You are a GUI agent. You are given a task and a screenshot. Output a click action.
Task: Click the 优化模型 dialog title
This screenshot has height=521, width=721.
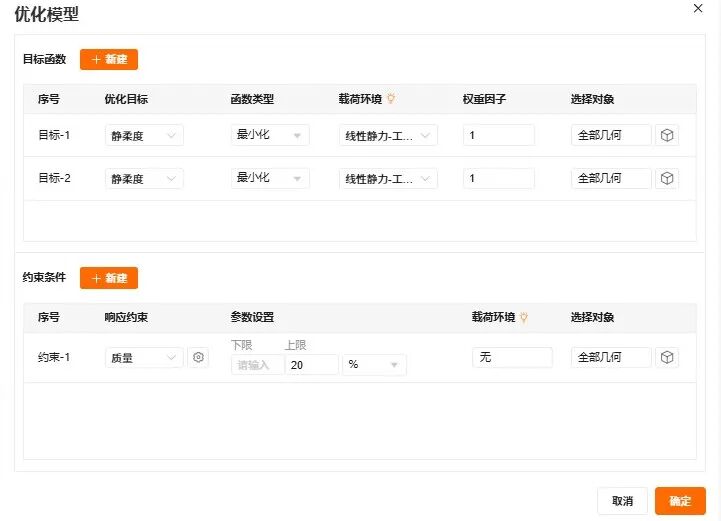point(46,14)
